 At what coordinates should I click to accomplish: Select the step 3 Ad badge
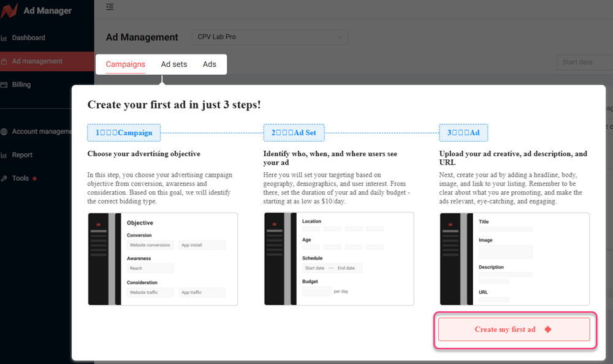point(463,132)
